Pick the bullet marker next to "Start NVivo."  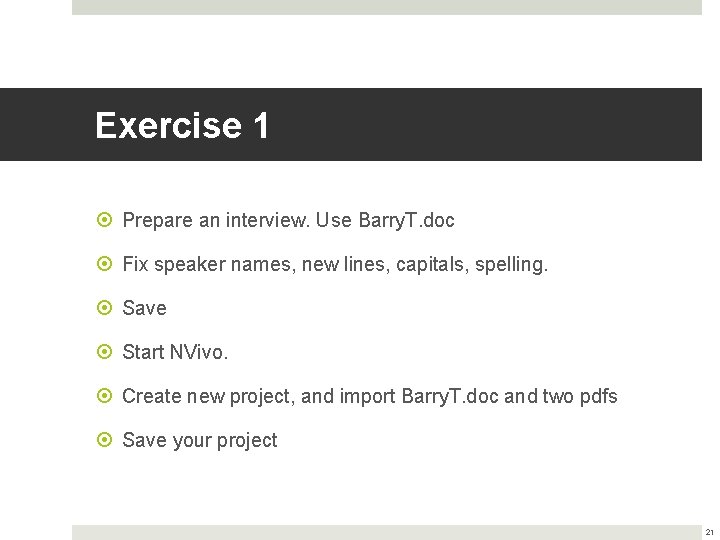(x=105, y=352)
